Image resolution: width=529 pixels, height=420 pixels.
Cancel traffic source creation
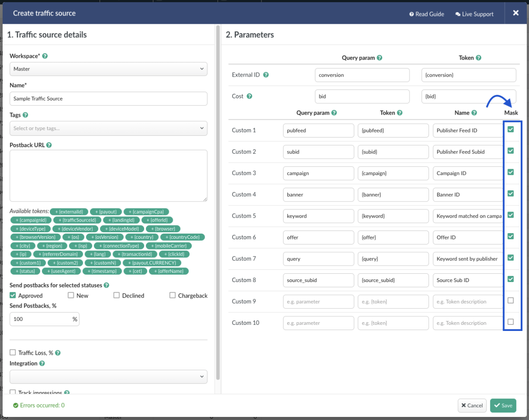coord(472,405)
